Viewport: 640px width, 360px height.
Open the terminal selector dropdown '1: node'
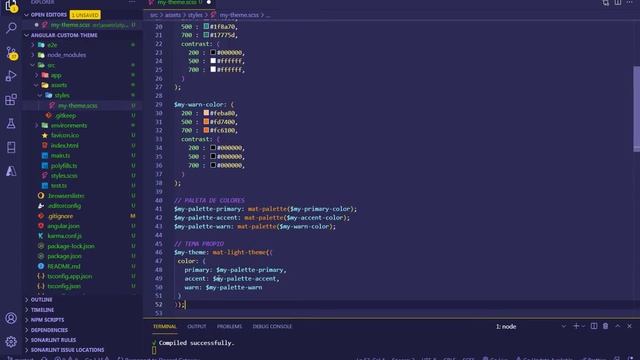(531, 327)
